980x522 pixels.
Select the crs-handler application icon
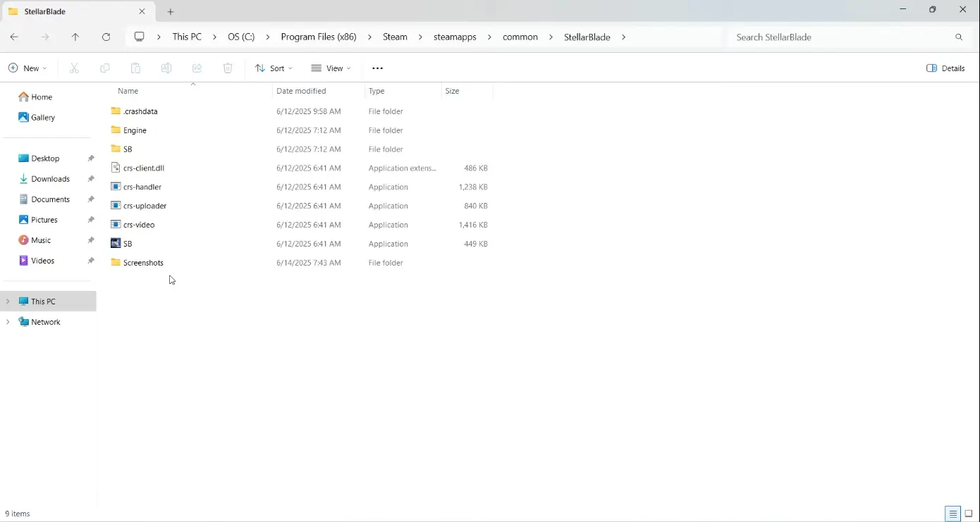click(116, 187)
